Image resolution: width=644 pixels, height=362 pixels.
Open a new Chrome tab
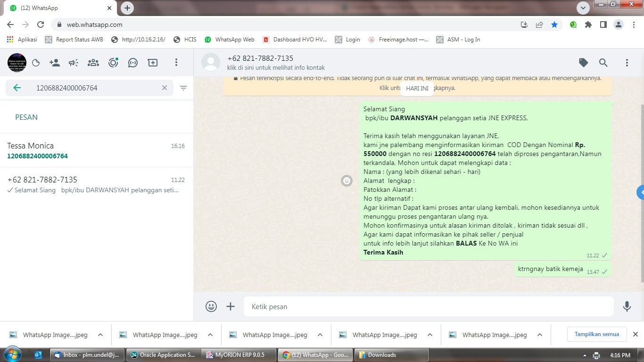[127, 8]
